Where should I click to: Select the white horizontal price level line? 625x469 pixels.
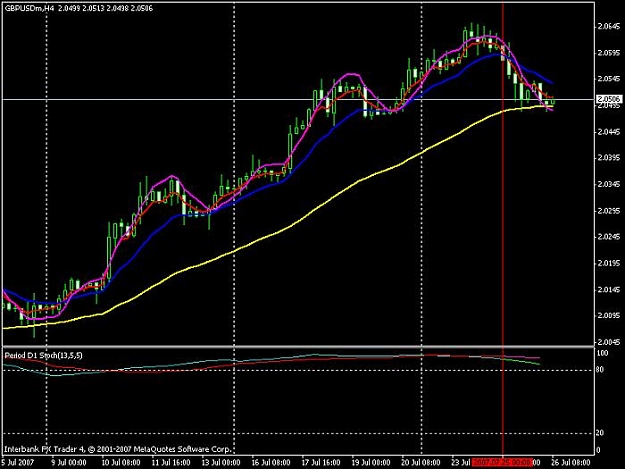point(298,99)
